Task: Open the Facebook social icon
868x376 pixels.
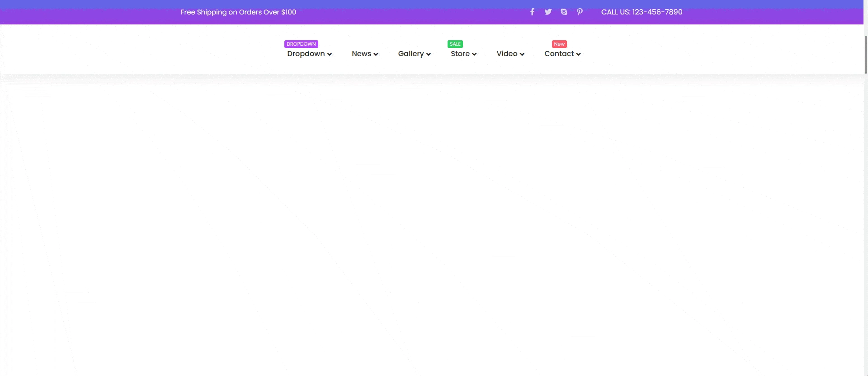Action: click(x=532, y=12)
